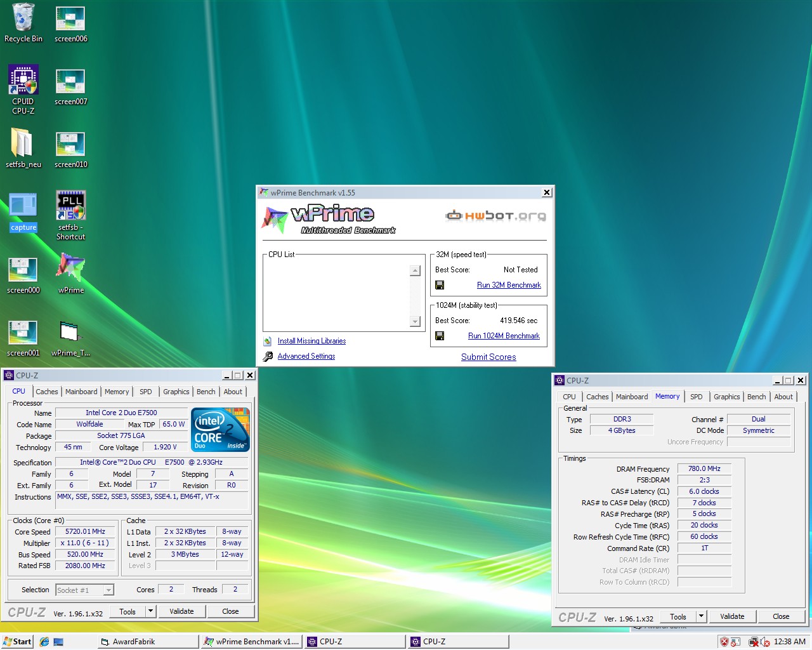The height and width of the screenshot is (650, 812).
Task: Switch to Mainboard tab in left CPU-Z
Action: pyautogui.click(x=81, y=392)
